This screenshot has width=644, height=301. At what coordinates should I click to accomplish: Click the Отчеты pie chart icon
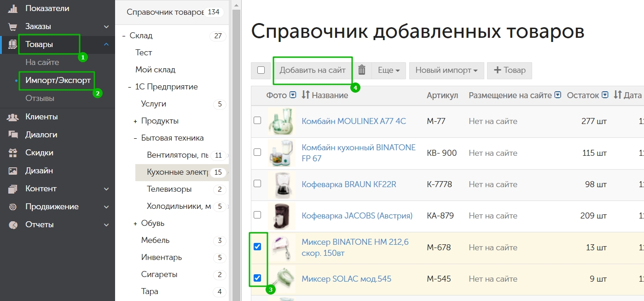pyautogui.click(x=13, y=225)
